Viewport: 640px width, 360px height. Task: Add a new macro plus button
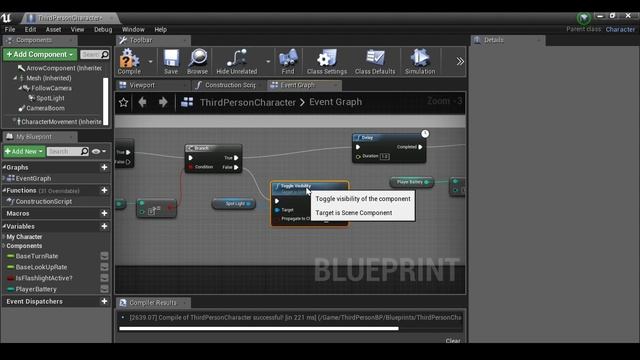tap(104, 213)
